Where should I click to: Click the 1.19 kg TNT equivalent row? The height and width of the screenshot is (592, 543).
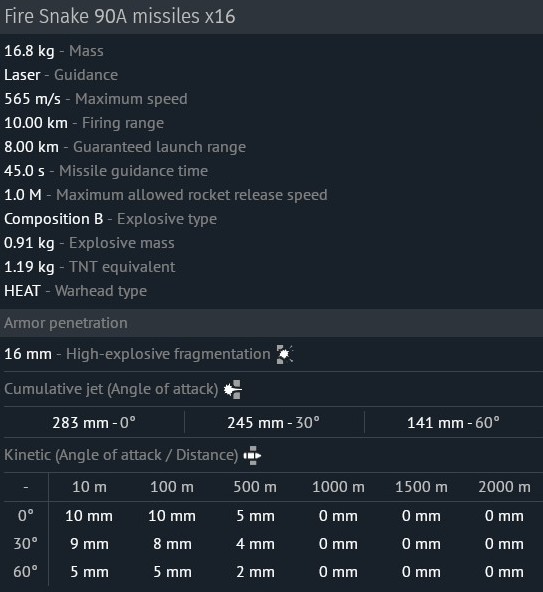click(90, 267)
